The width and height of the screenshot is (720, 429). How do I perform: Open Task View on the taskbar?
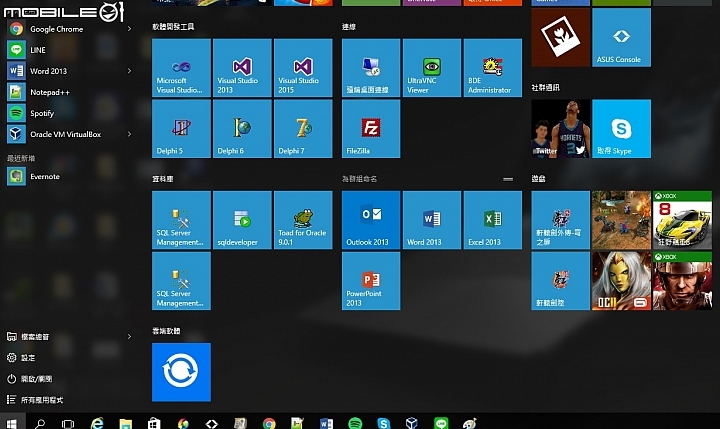point(68,423)
